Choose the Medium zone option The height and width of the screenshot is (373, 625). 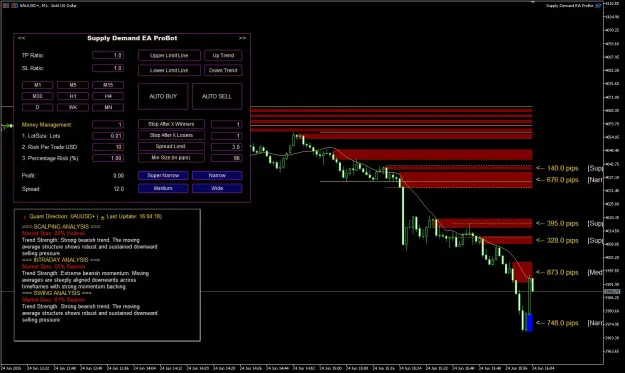coord(163,188)
